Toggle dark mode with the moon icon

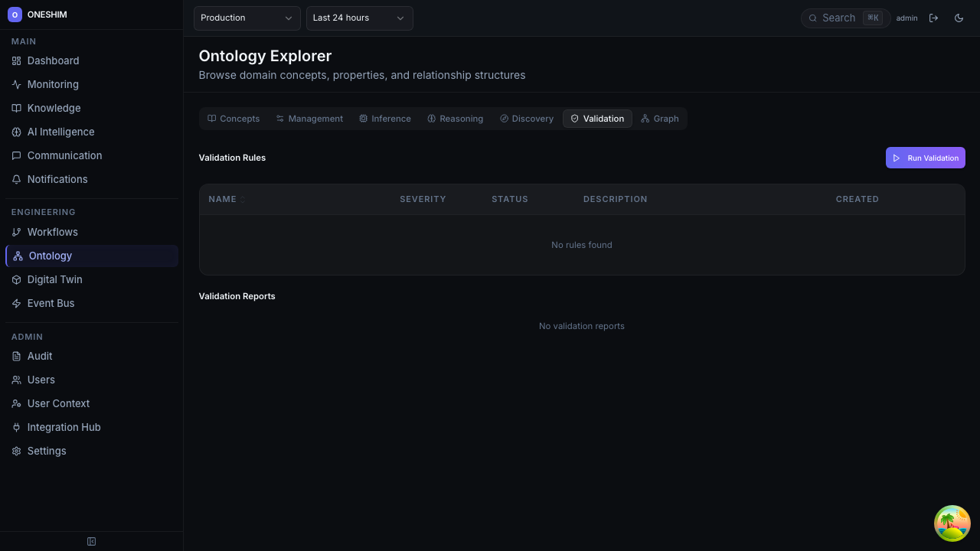point(959,18)
